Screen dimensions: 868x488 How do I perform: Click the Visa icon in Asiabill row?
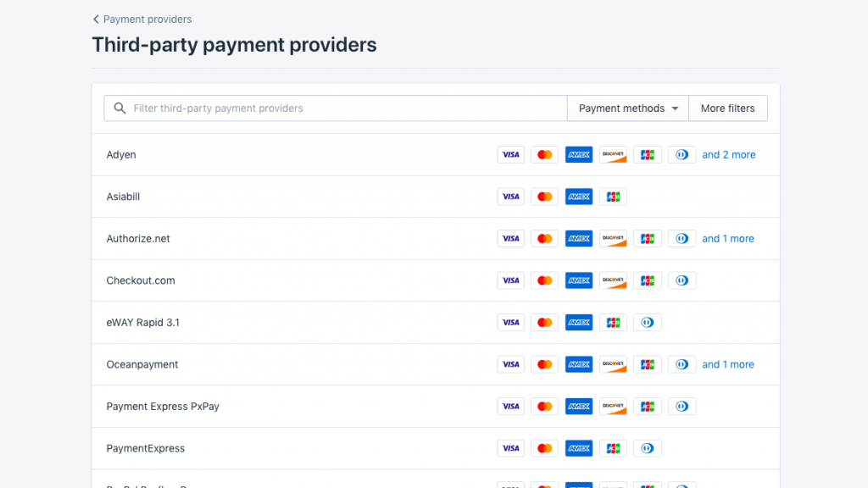[510, 197]
